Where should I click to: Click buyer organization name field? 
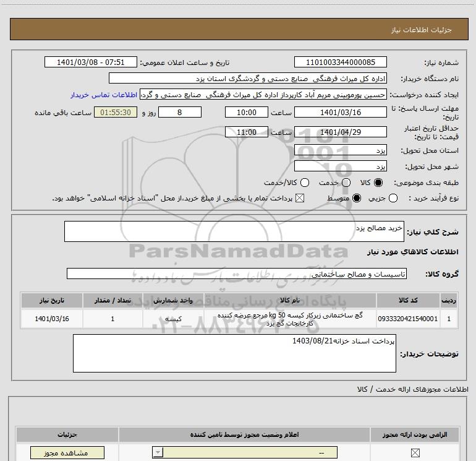pyautogui.click(x=248, y=79)
